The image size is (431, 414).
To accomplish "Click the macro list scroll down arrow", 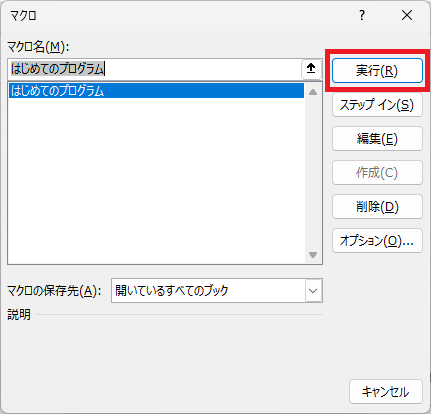I will click(x=313, y=255).
